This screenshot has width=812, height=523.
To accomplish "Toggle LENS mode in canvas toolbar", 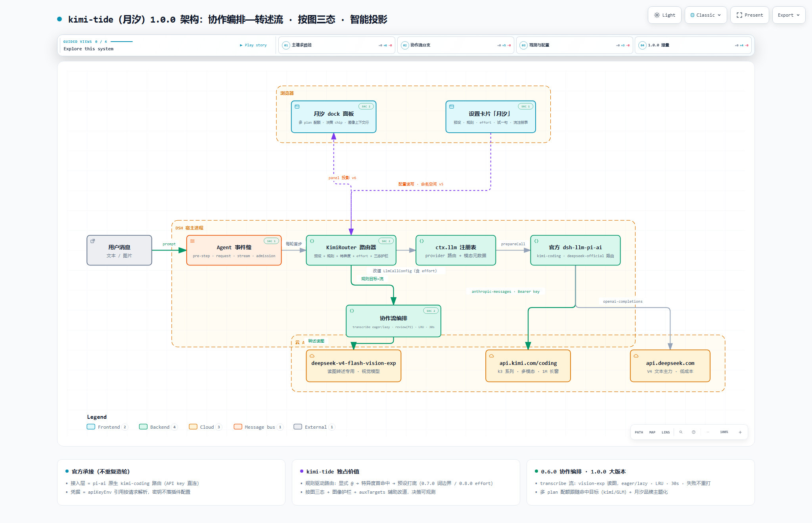I will pos(666,432).
